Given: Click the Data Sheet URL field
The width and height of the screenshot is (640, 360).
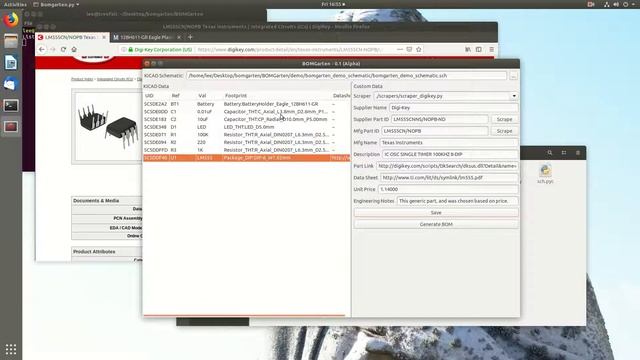Looking at the screenshot, I should [x=449, y=178].
